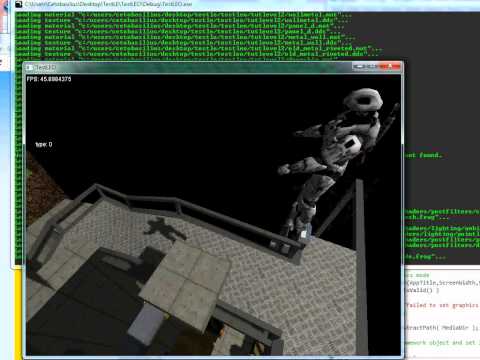Click the TestED window's title bar icon
This screenshot has width=480, height=360.
tap(29, 67)
